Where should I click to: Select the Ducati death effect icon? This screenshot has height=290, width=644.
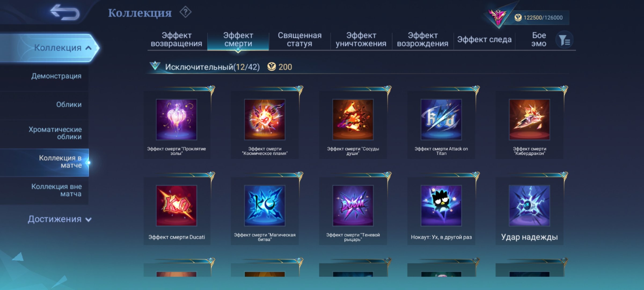tap(177, 206)
